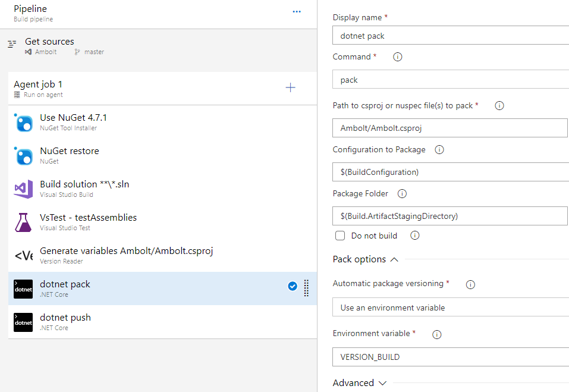Click the Display name input field
Viewport: 569px width, 392px height.
[451, 36]
